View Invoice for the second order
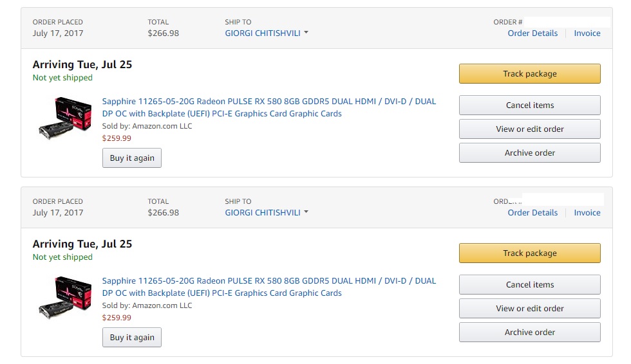The height and width of the screenshot is (364, 631). point(587,213)
